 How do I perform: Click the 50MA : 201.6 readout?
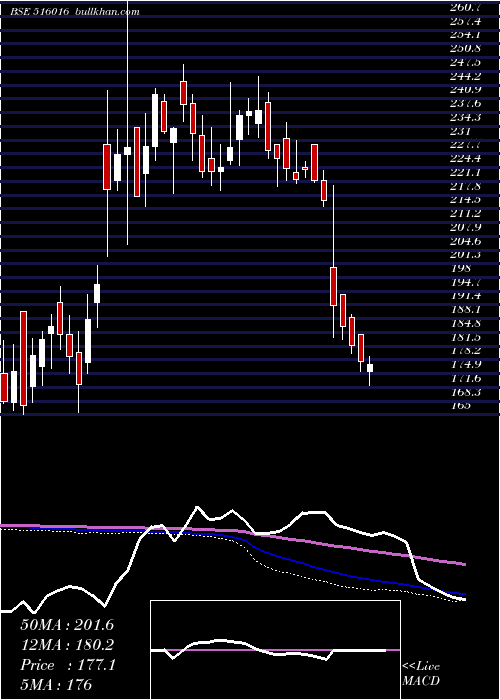point(67,625)
